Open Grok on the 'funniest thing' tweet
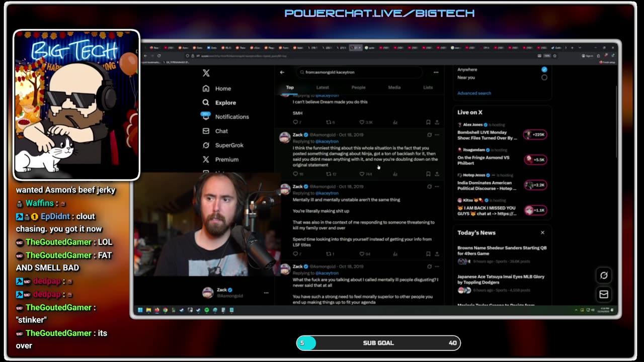This screenshot has height=362, width=644. (429, 135)
